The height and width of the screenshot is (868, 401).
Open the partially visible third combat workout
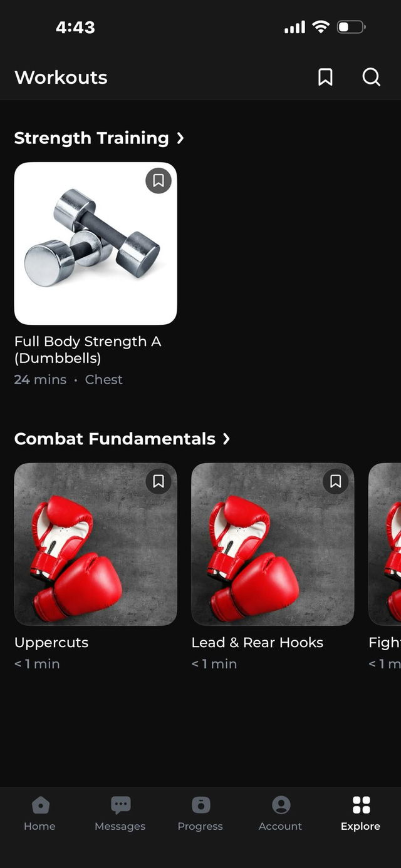(385, 544)
